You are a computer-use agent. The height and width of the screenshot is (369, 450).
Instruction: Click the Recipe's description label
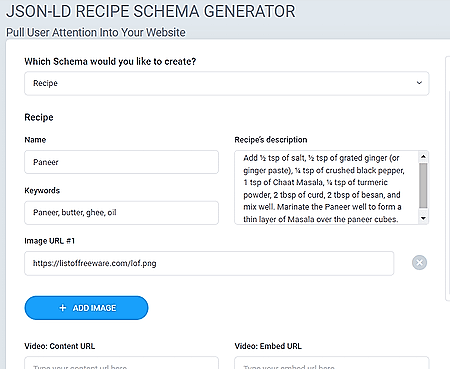pos(271,140)
